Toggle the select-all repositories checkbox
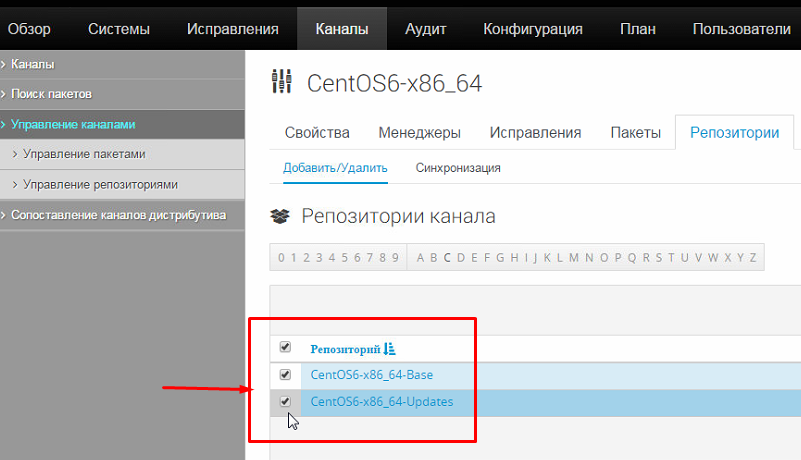Image resolution: width=801 pixels, height=460 pixels. click(285, 347)
